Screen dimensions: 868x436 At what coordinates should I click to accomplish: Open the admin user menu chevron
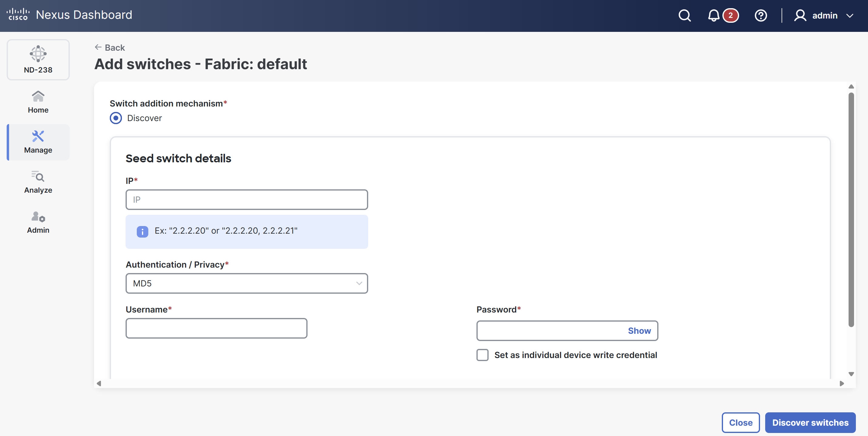coord(850,15)
